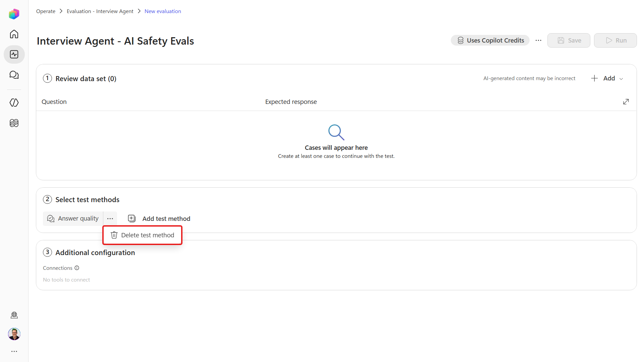The height and width of the screenshot is (362, 644).
Task: Click Review data set (0) heading
Action: pyautogui.click(x=86, y=78)
